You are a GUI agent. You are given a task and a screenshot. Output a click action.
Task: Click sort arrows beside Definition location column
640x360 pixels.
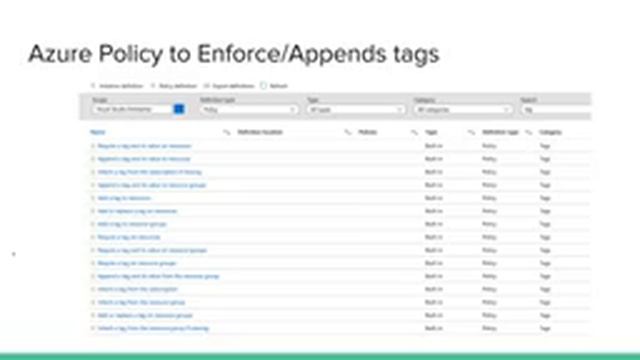click(x=347, y=132)
